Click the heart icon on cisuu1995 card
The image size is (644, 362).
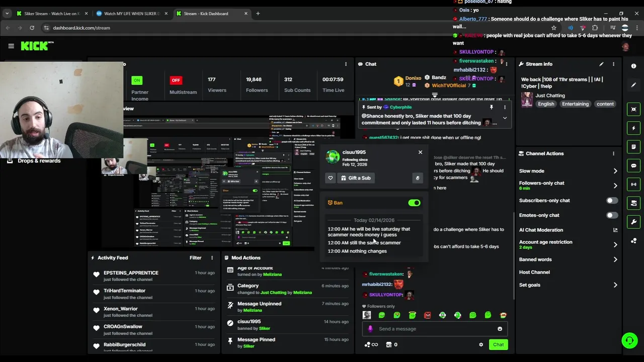point(331,178)
